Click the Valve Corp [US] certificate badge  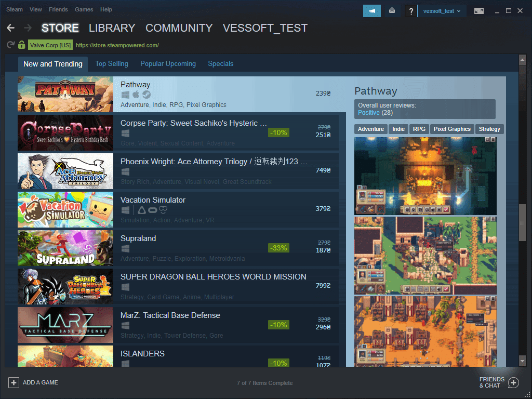(x=50, y=45)
